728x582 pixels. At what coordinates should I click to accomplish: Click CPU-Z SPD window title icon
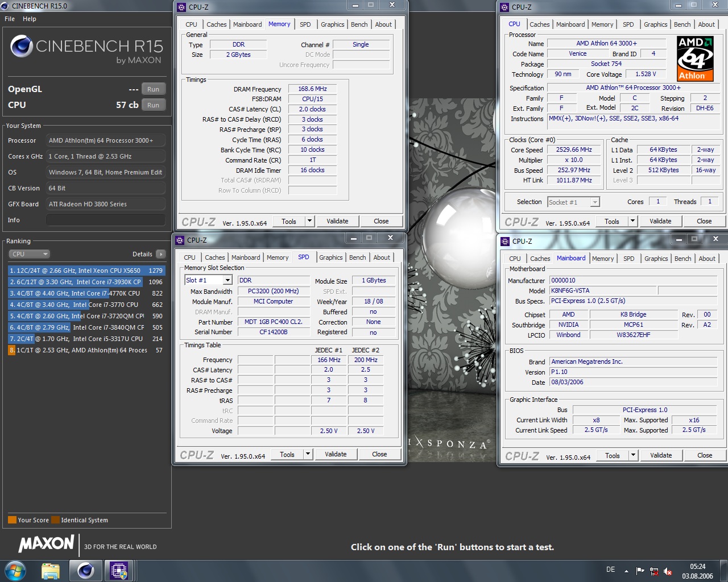(x=180, y=240)
